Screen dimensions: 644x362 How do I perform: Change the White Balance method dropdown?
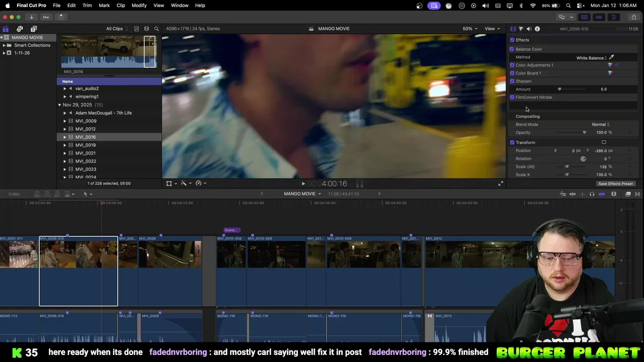click(x=592, y=58)
